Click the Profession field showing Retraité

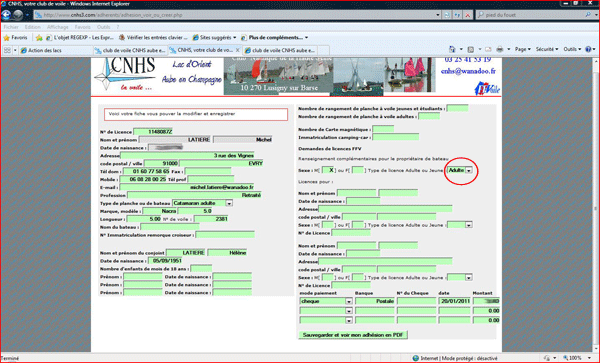click(x=194, y=195)
